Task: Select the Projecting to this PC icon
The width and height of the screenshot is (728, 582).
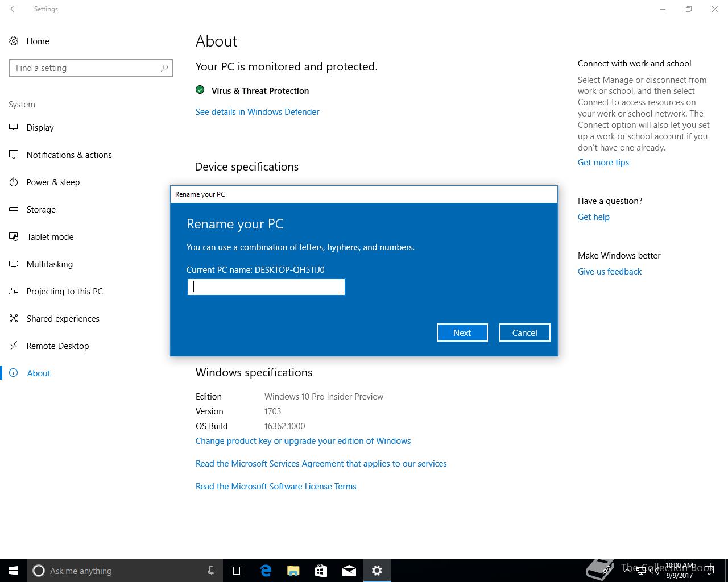Action: pos(14,291)
